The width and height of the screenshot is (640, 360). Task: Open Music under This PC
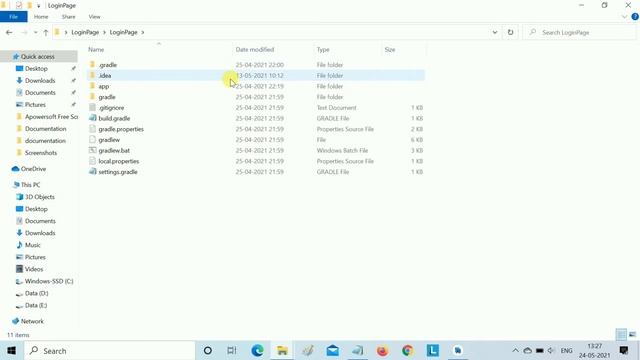[33, 245]
